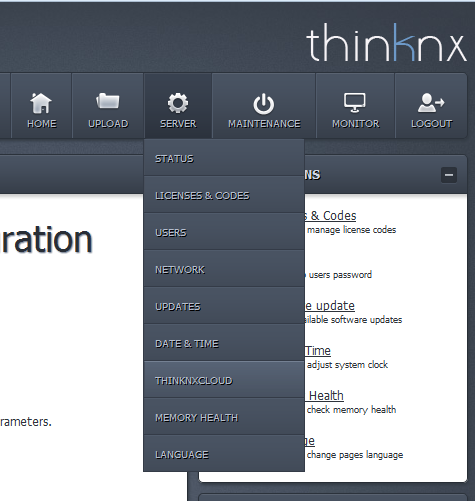The width and height of the screenshot is (475, 501).
Task: Open the software update link
Action: coord(330,306)
